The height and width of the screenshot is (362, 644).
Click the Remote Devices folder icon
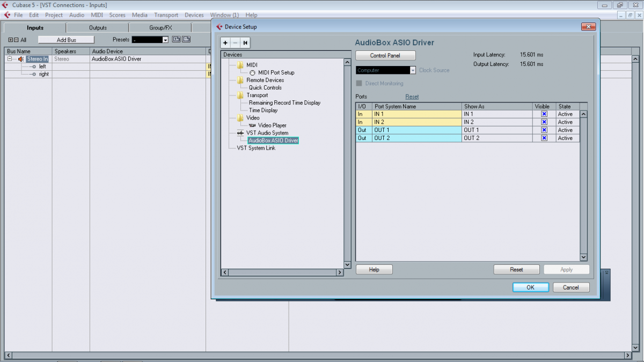pos(240,80)
